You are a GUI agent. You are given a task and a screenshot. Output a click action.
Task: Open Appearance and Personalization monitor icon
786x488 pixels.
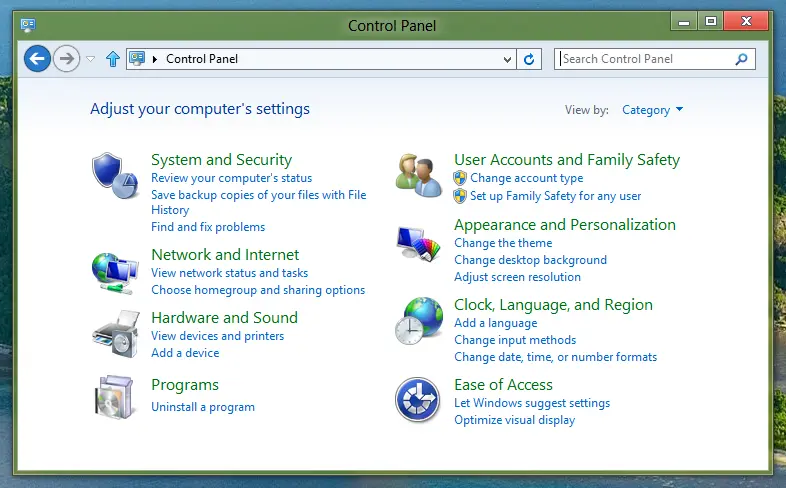point(418,244)
